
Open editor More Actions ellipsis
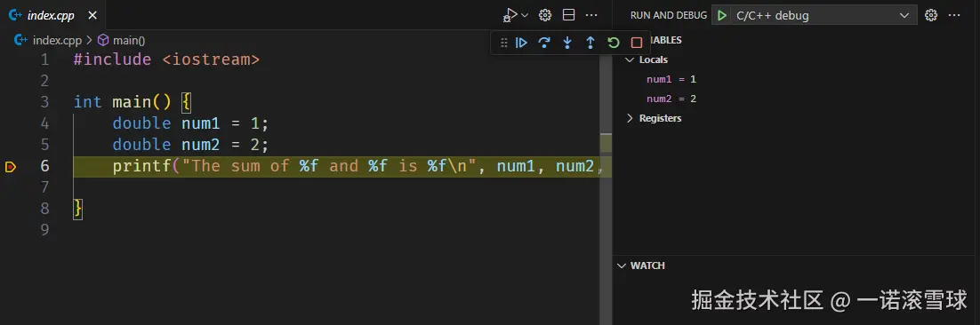591,15
